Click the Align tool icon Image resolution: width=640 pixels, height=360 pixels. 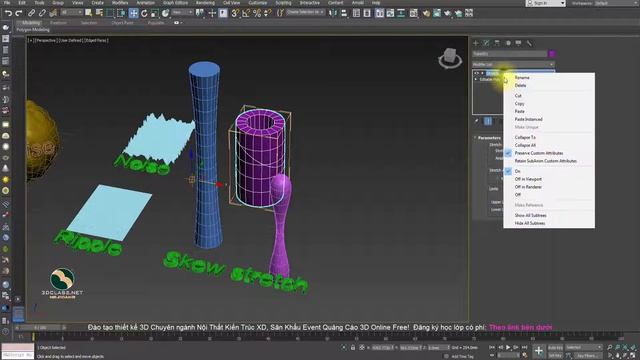[344, 13]
